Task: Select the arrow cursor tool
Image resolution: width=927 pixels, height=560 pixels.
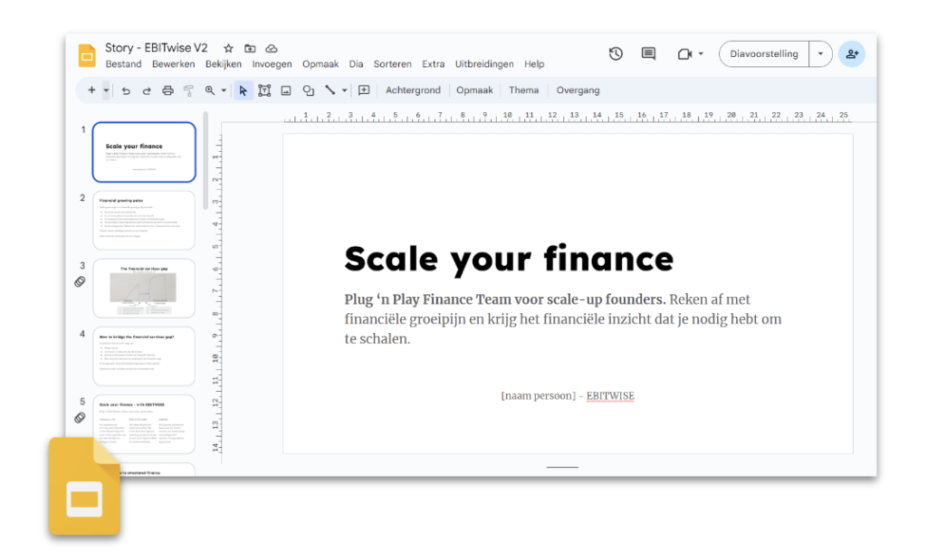Action: pos(243,90)
